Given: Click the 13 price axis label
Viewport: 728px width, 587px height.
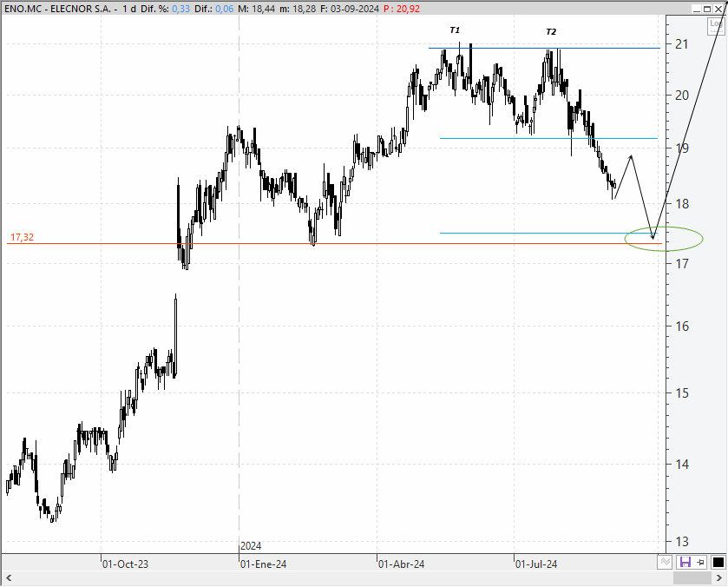Looking at the screenshot, I should pyautogui.click(x=681, y=542).
